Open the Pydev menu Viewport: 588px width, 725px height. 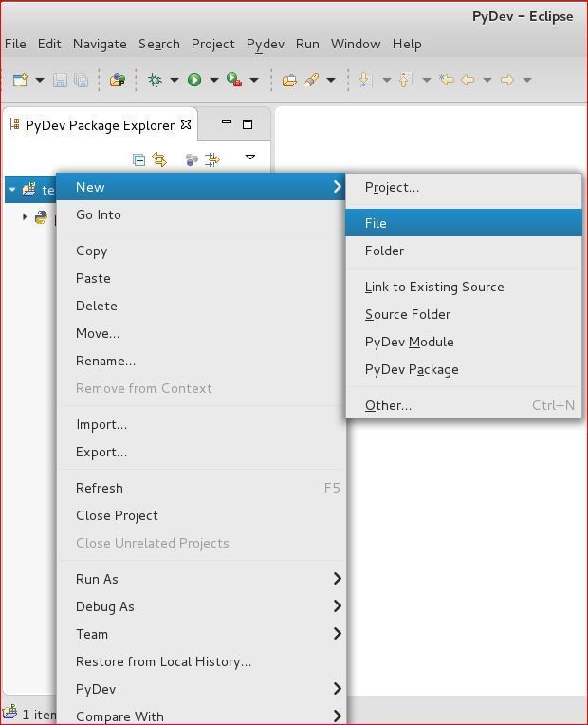[266, 45]
